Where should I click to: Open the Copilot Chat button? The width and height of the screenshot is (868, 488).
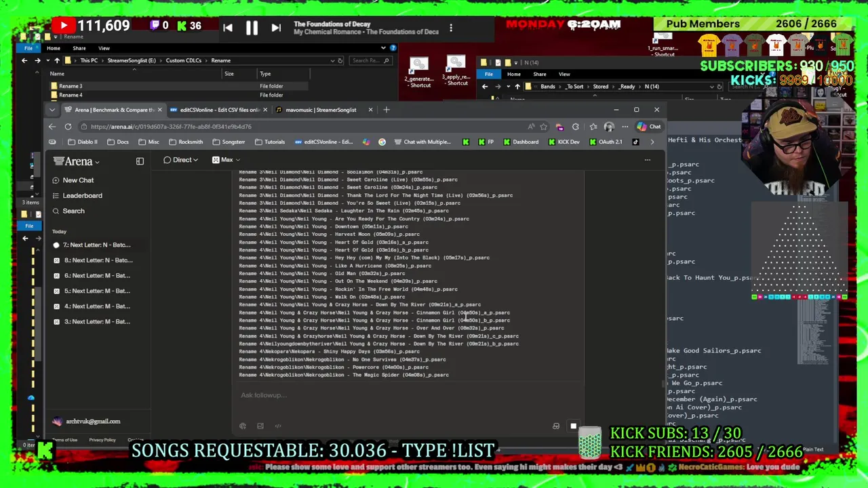[649, 127]
